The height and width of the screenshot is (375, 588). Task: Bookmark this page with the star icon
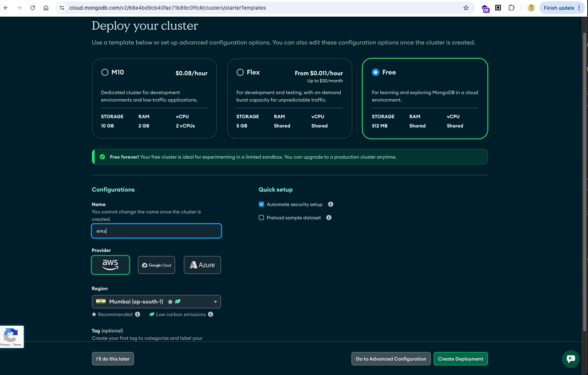coord(466,8)
